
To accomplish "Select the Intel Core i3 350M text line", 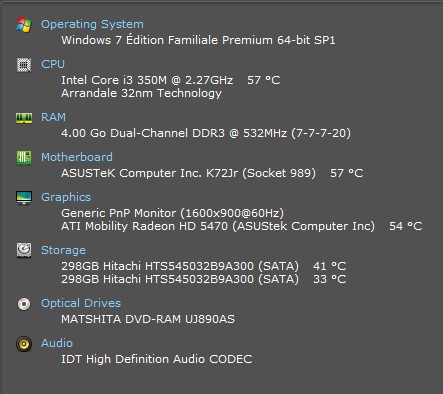I will [147, 80].
